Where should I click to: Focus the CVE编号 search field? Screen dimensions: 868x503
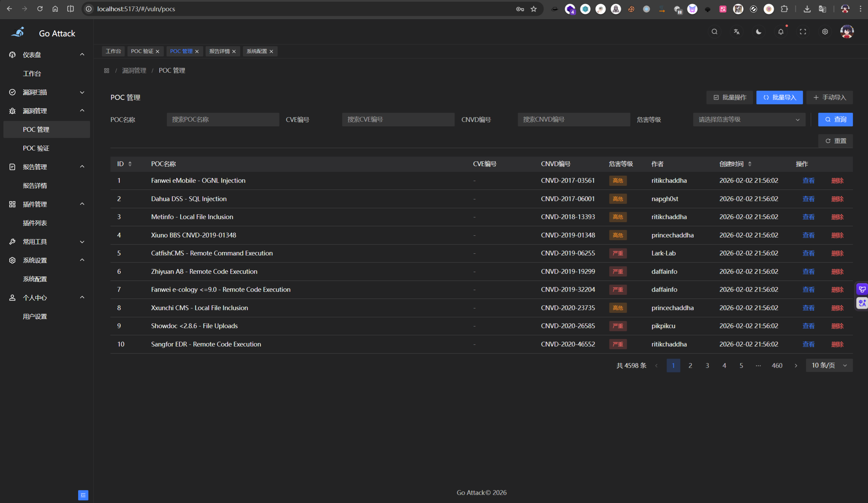coord(398,120)
